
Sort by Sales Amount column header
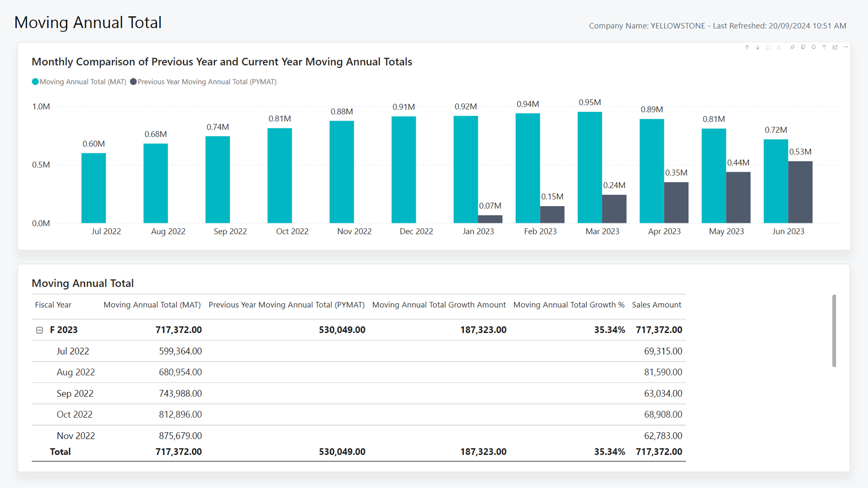[x=656, y=305]
